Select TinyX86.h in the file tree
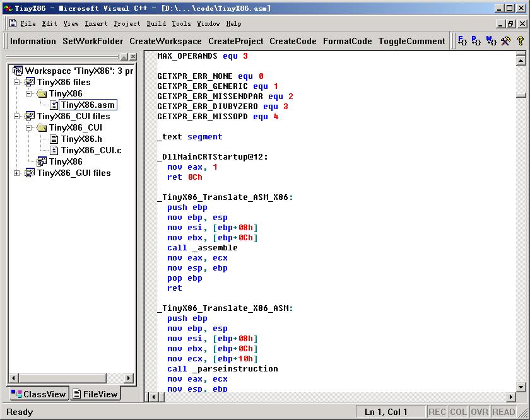530x420 pixels. point(81,139)
